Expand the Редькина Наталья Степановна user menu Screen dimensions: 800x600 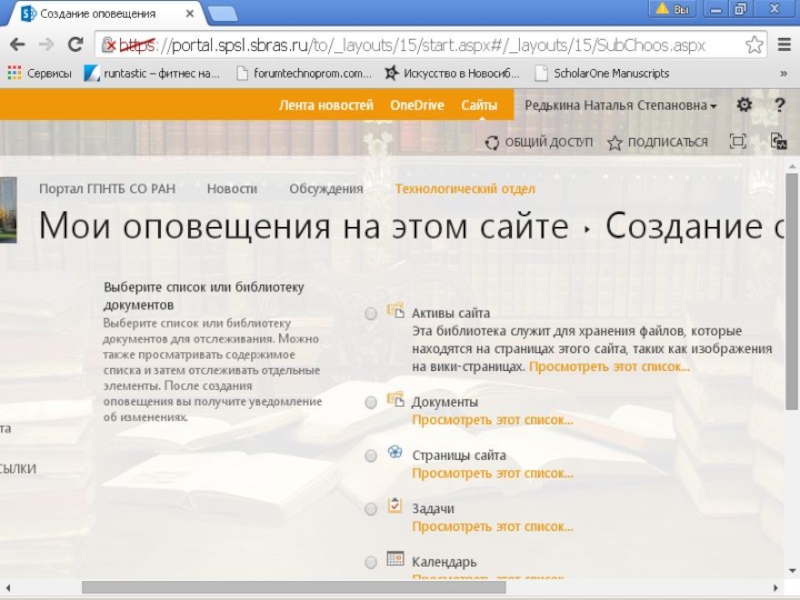click(x=620, y=105)
